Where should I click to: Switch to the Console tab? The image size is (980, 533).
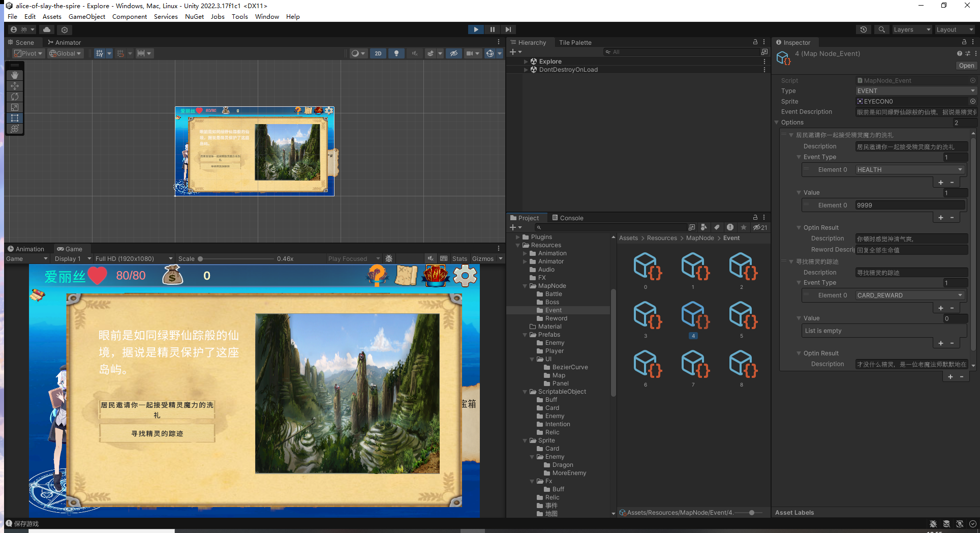(568, 218)
